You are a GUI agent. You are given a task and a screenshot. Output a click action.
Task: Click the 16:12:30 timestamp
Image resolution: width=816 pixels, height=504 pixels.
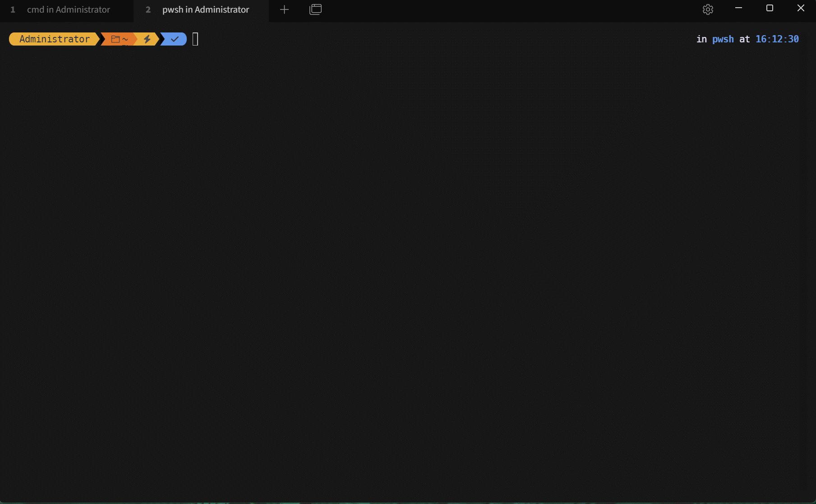pyautogui.click(x=777, y=39)
